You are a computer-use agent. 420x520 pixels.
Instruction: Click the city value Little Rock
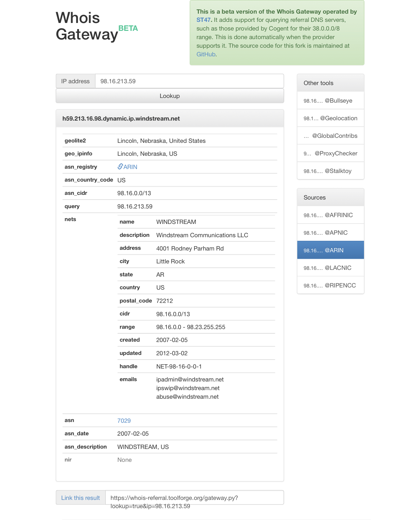pyautogui.click(x=171, y=261)
